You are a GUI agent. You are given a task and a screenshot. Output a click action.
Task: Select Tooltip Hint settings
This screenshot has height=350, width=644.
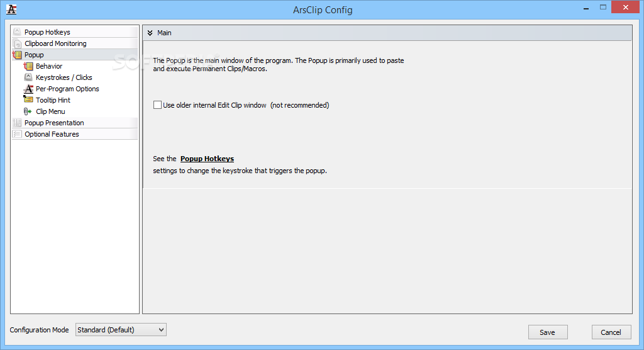[x=53, y=100]
